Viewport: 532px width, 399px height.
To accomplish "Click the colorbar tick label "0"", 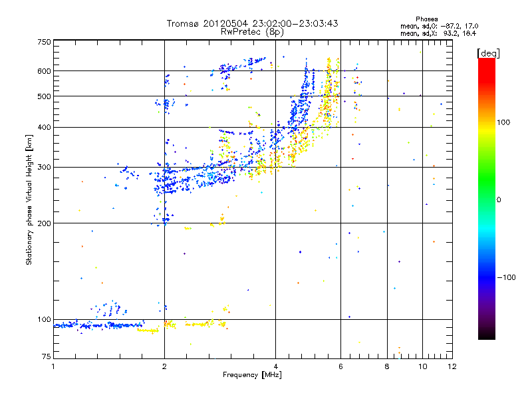I will pos(499,200).
